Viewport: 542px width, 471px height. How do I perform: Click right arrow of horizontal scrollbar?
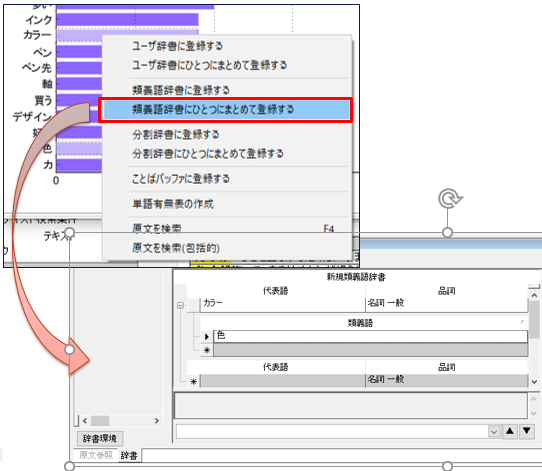[157, 421]
